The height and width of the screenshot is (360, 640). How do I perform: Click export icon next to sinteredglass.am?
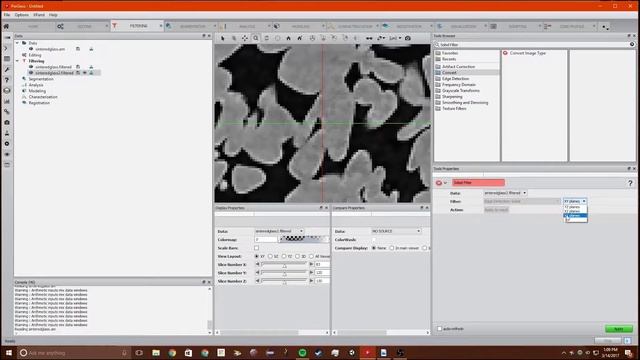point(91,49)
